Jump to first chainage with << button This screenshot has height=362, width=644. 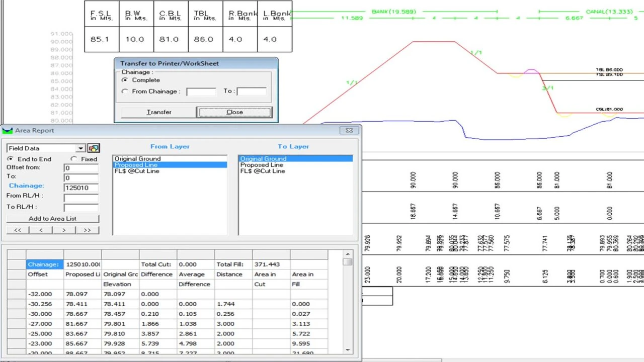[x=18, y=230]
